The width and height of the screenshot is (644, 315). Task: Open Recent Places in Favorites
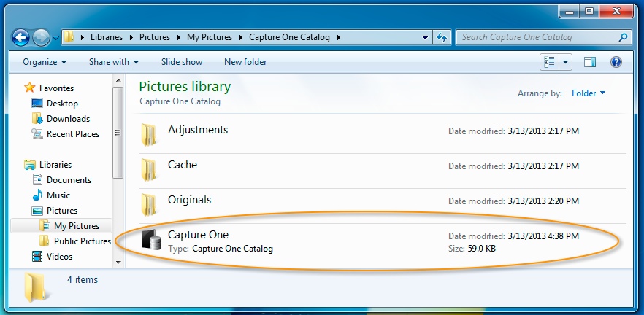[73, 133]
